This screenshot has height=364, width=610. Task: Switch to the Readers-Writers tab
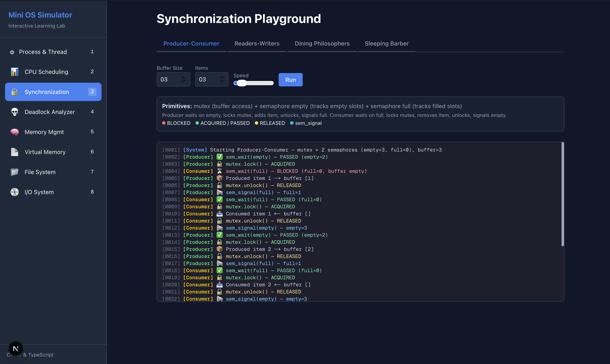click(257, 44)
